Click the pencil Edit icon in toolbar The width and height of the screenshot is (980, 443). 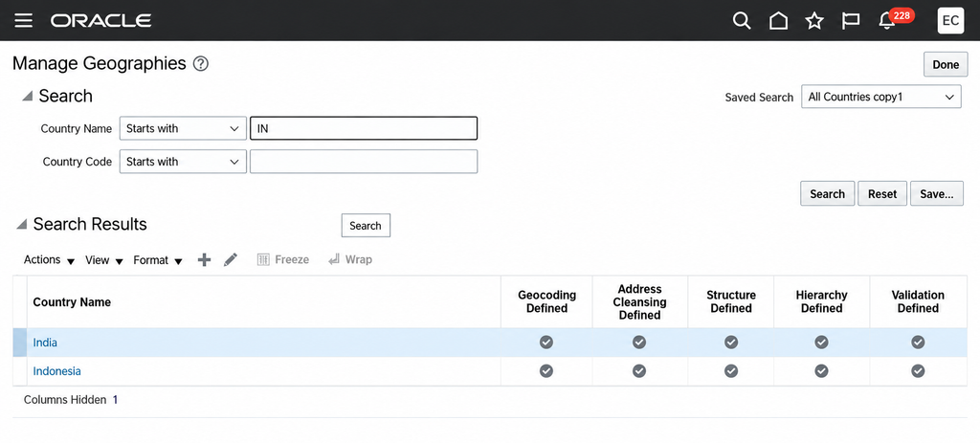point(231,260)
